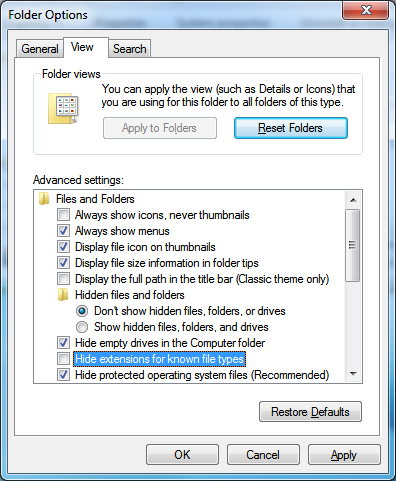
Task: Click Restore Defaults
Action: coord(310,412)
